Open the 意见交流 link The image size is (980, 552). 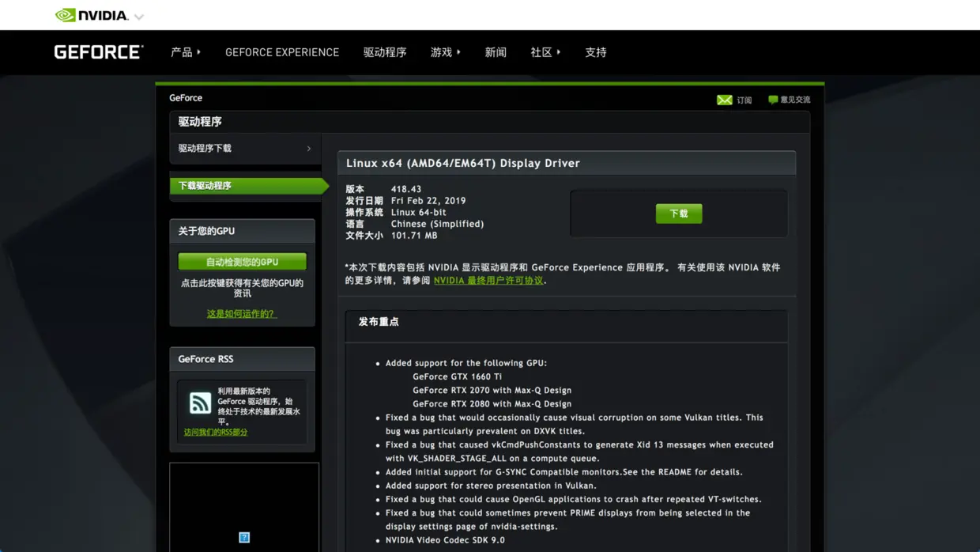[795, 100]
